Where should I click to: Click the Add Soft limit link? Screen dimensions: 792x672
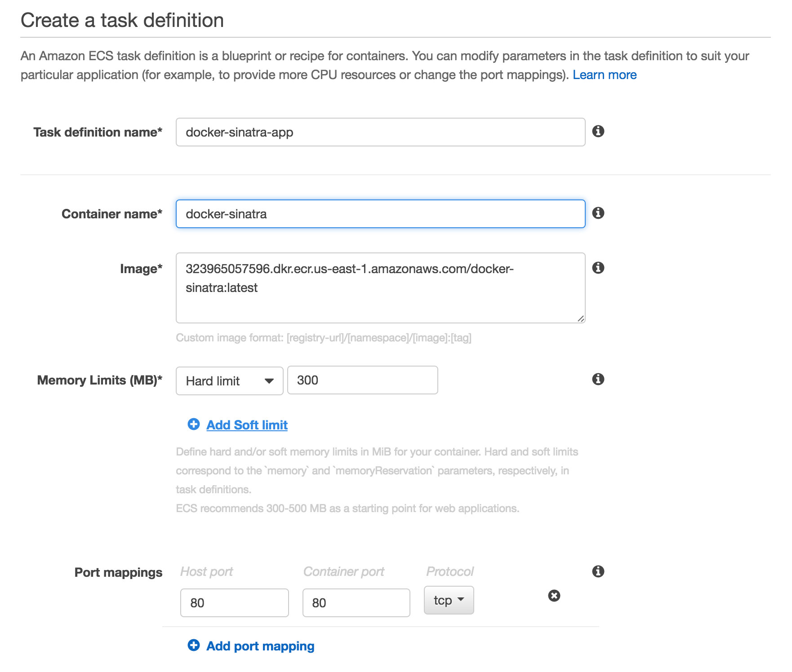click(x=246, y=424)
